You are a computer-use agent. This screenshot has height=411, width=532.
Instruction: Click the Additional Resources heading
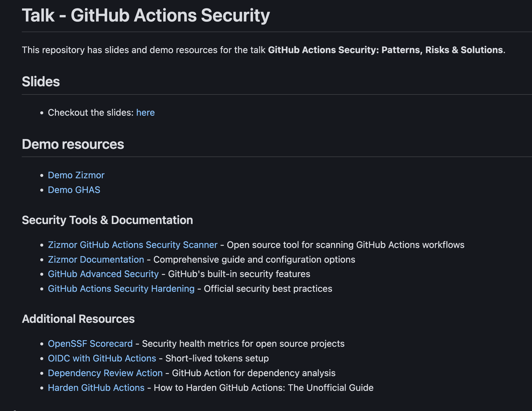(x=78, y=319)
